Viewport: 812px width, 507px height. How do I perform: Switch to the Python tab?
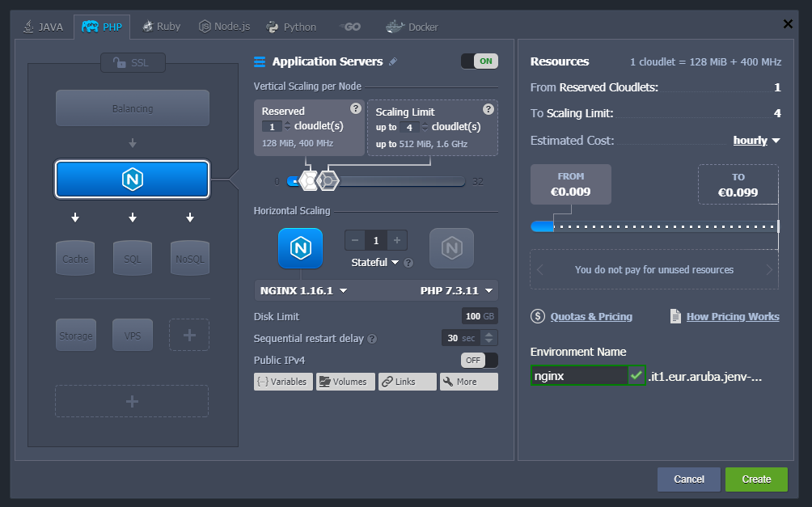click(291, 27)
